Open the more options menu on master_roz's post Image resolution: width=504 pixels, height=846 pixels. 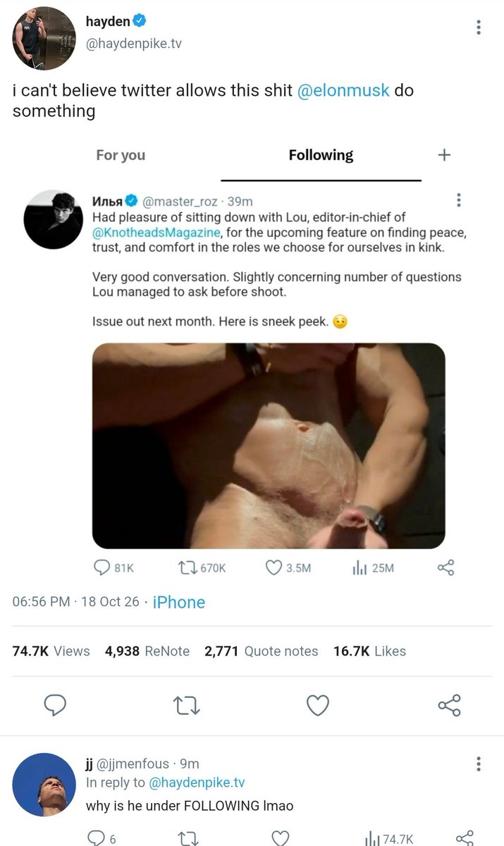pos(459,200)
